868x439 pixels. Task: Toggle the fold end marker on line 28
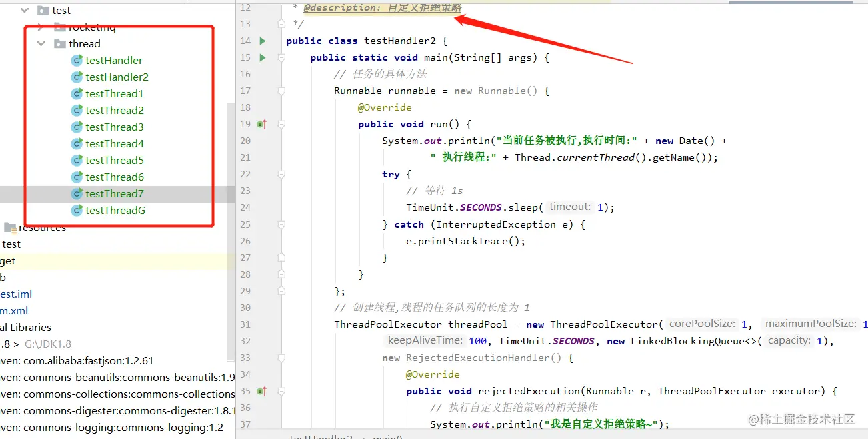[x=281, y=274]
